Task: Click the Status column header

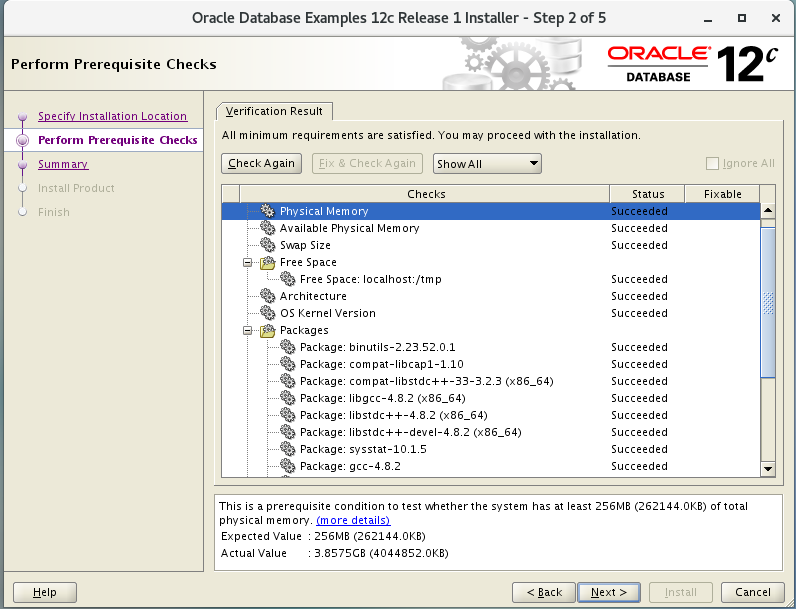Action: pos(648,194)
